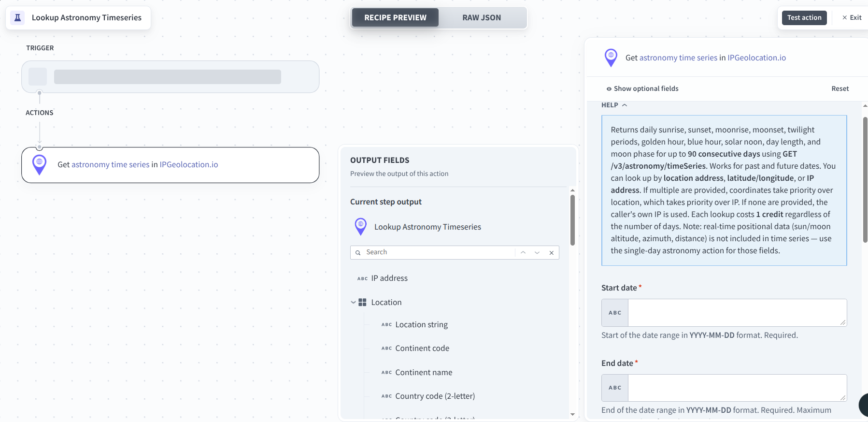Image resolution: width=868 pixels, height=422 pixels.
Task: Click the output fields Search box
Action: click(440, 252)
